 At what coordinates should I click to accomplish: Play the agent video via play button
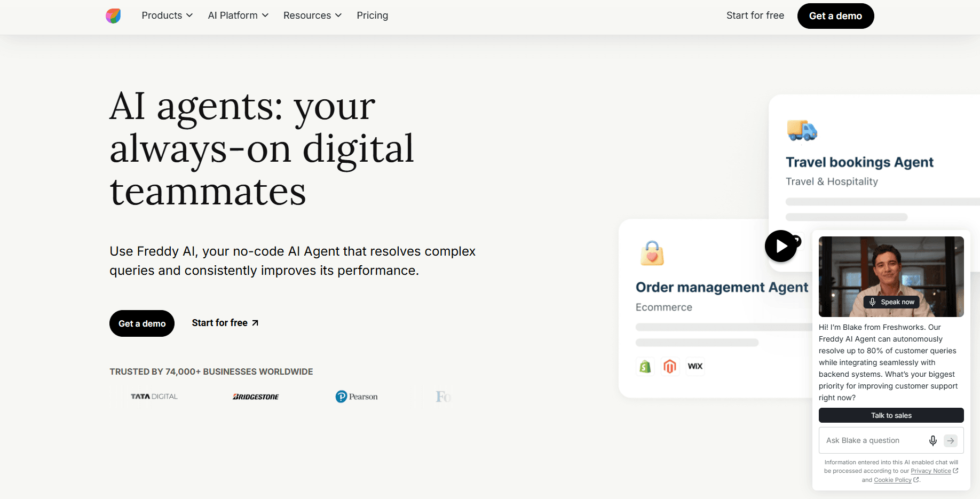pyautogui.click(x=781, y=246)
